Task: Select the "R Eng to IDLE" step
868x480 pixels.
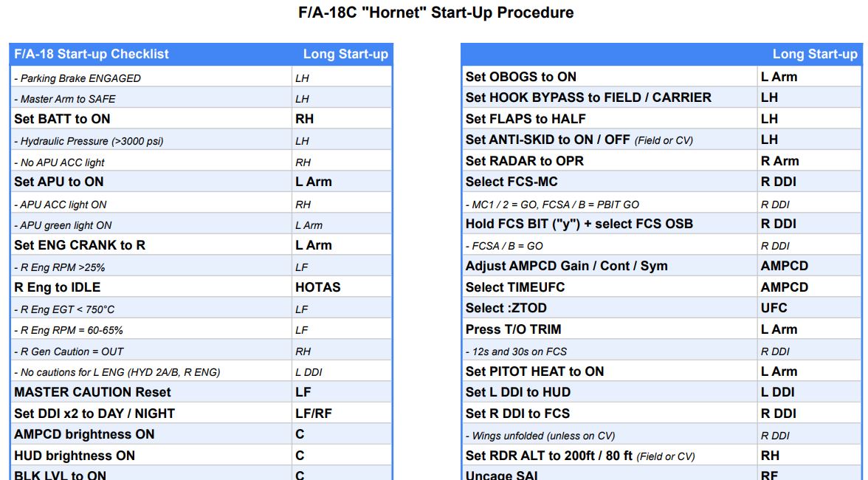Action: [x=57, y=287]
